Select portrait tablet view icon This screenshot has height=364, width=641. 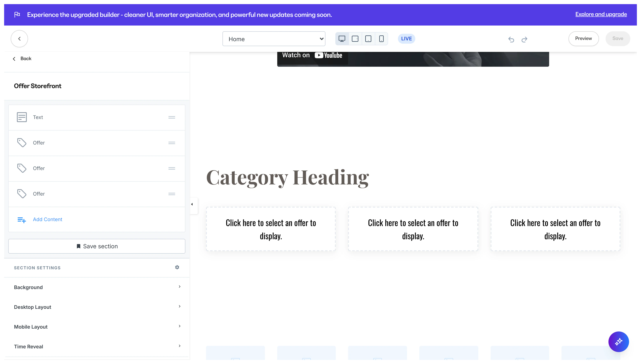pos(368,39)
